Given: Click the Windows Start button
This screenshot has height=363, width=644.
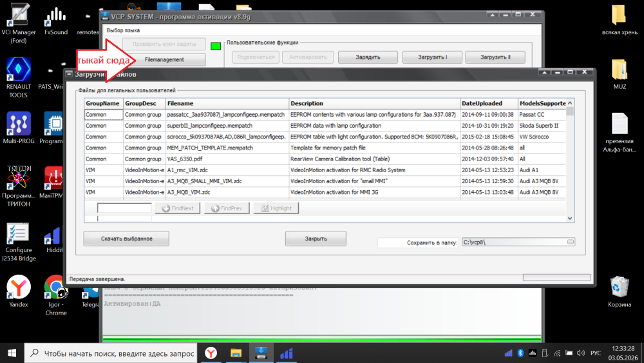Looking at the screenshot, I should [12, 353].
